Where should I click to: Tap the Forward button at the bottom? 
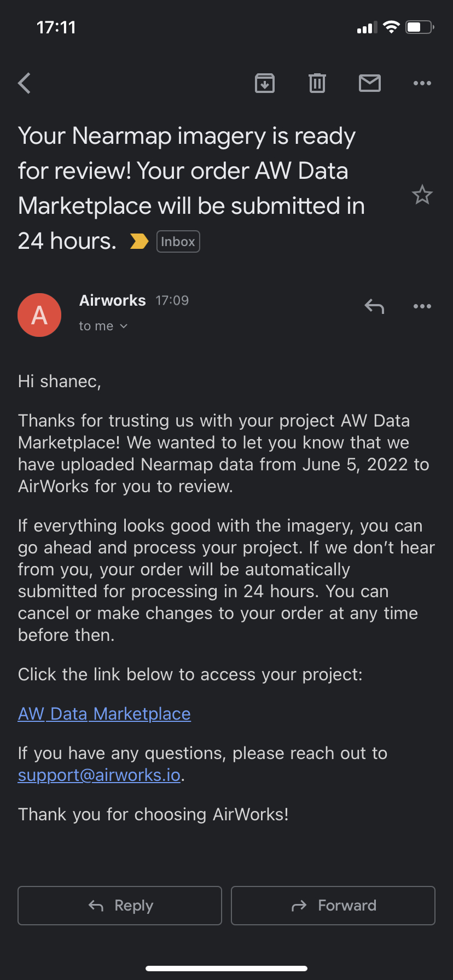coord(333,906)
